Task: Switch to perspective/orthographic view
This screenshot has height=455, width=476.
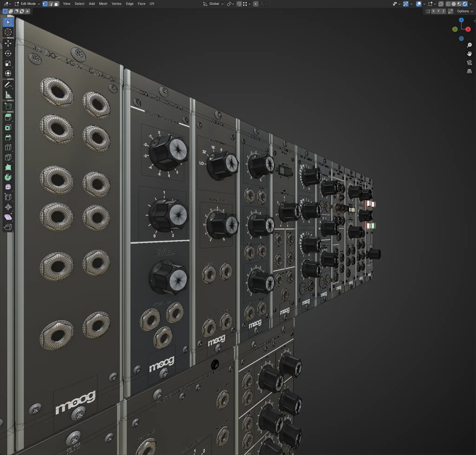Action: pos(469,71)
